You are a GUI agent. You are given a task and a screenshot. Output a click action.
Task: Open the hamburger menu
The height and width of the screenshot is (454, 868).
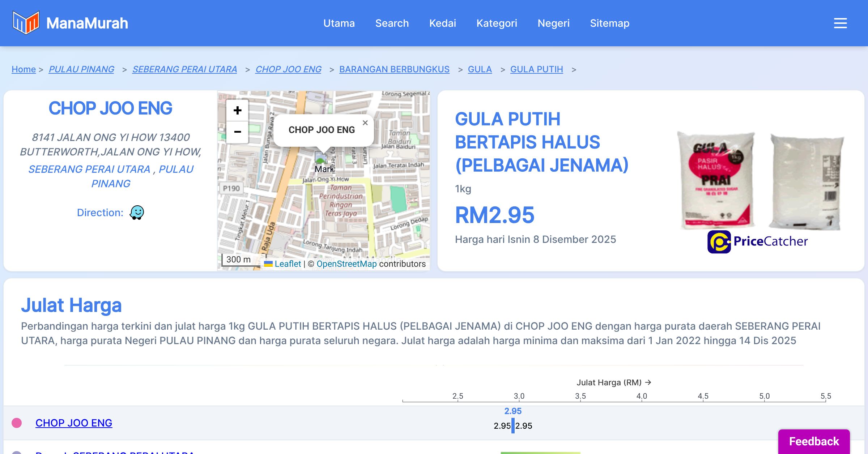[x=840, y=23]
